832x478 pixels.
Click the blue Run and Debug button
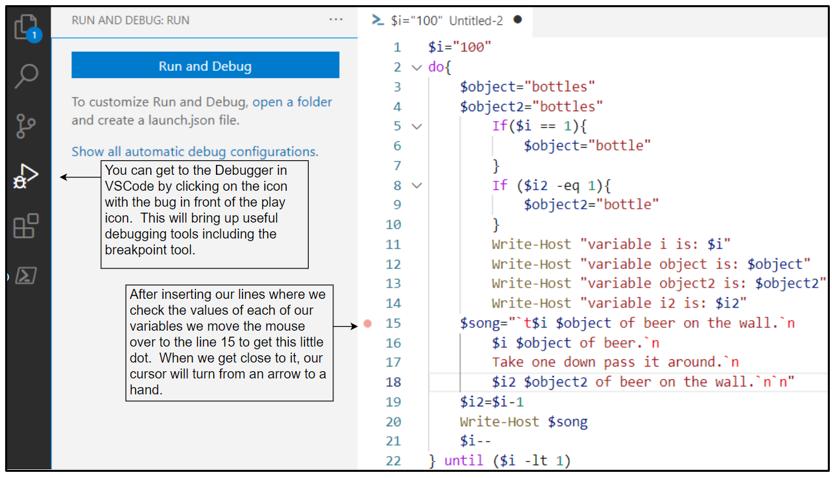[x=205, y=65]
